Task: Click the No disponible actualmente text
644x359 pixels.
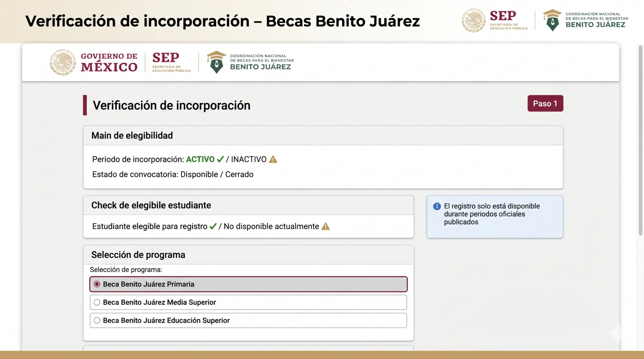Action: click(271, 226)
